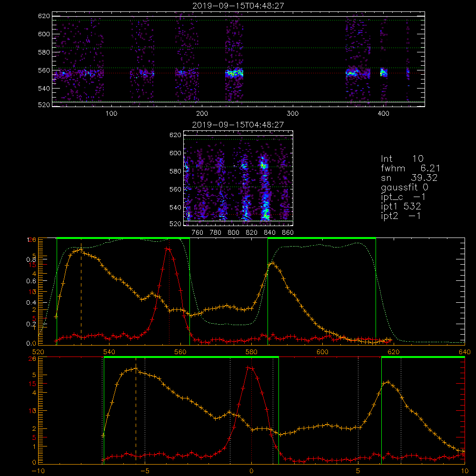
Task: Click x-axis label 200 of wide spectrogram
Action: point(202,114)
